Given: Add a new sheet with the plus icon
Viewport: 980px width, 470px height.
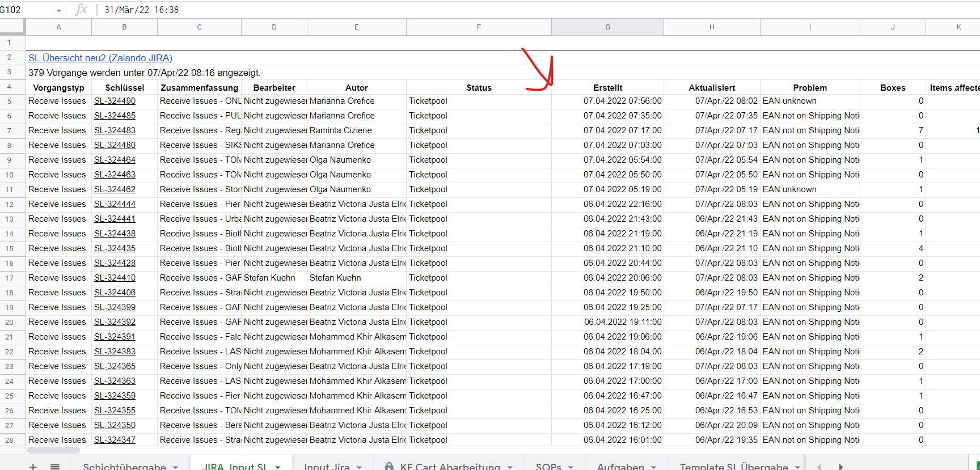Looking at the screenshot, I should [33, 466].
